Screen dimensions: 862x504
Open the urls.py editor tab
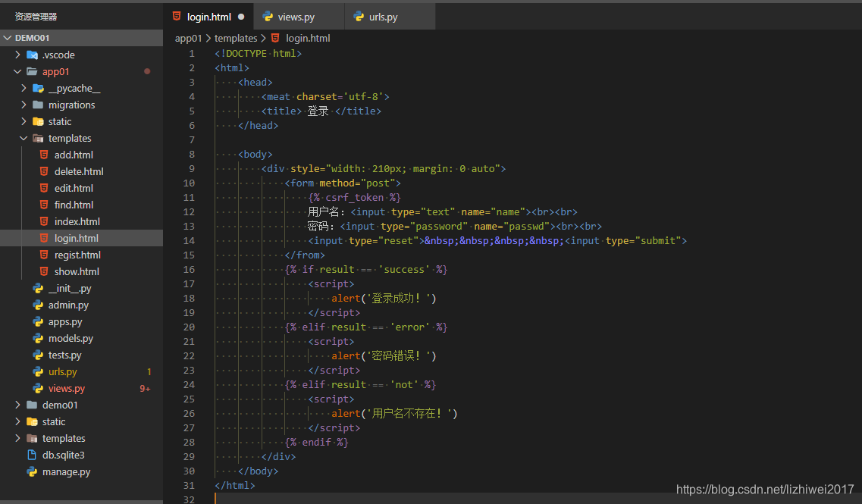[390, 17]
